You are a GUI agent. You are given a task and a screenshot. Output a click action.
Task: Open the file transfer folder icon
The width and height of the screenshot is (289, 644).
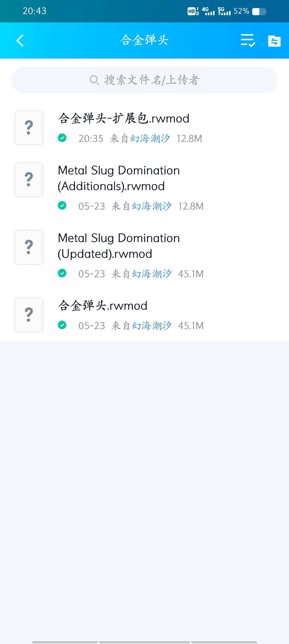pos(274,41)
